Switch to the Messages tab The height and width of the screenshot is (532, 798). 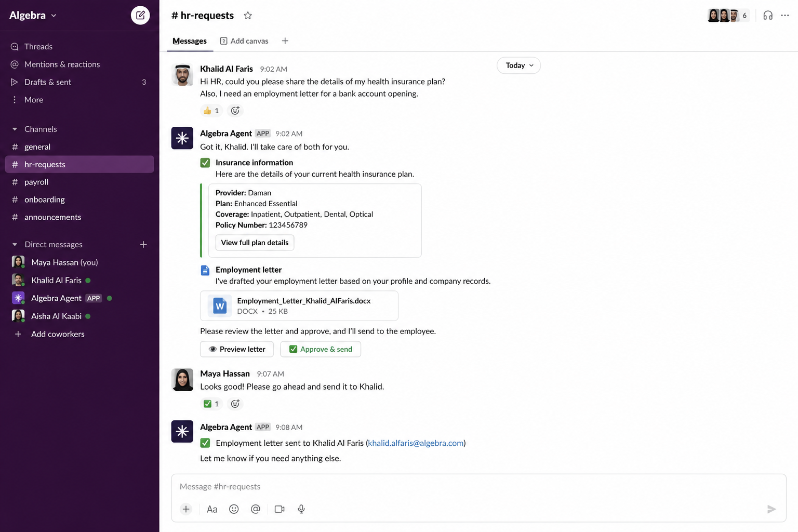[190, 41]
